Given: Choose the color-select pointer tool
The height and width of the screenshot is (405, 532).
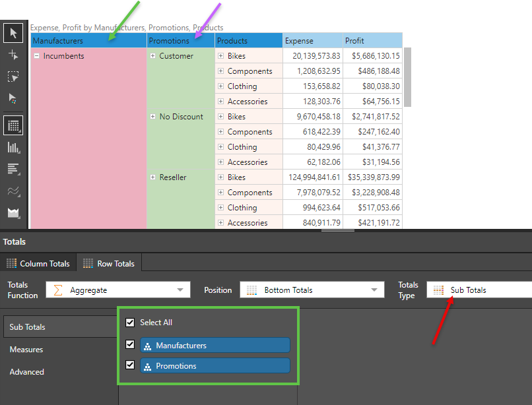Looking at the screenshot, I should click(13, 98).
